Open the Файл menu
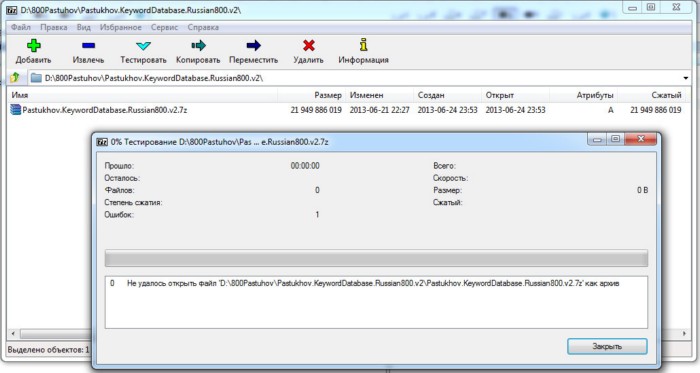The height and width of the screenshot is (373, 700). (x=21, y=27)
